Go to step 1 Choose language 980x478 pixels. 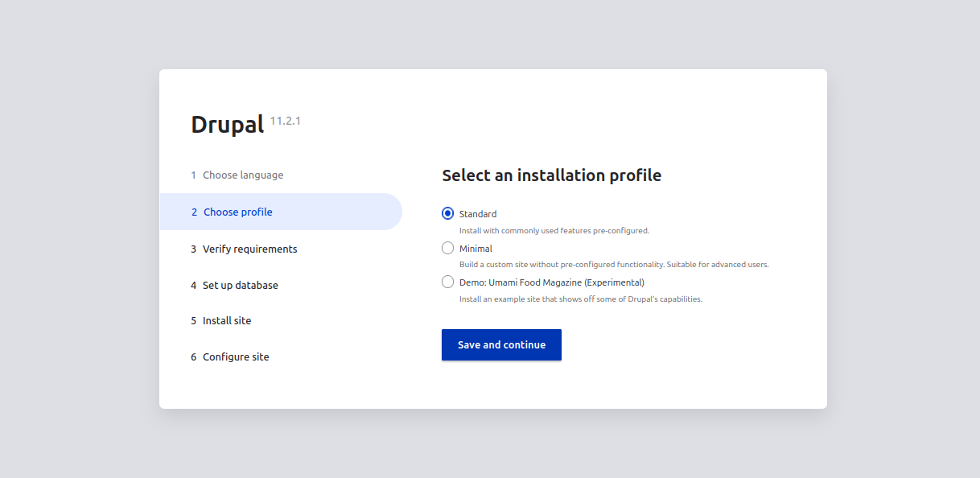tap(237, 175)
